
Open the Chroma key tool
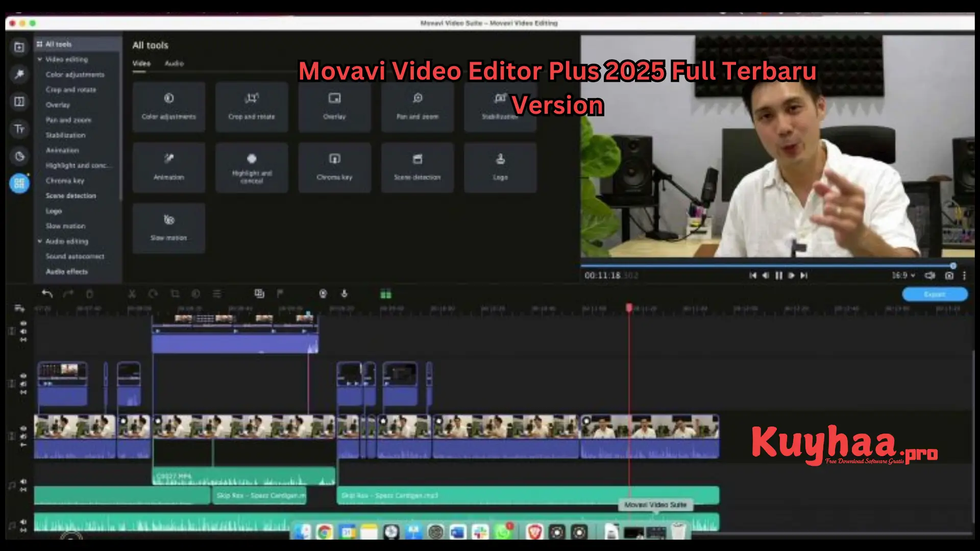(334, 167)
